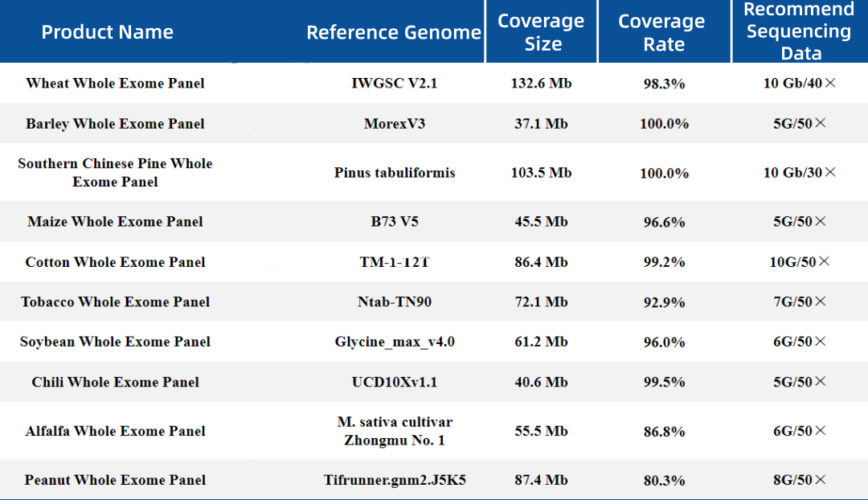
Task: Click Tobacco Whole Exome Panel name
Action: 115,302
